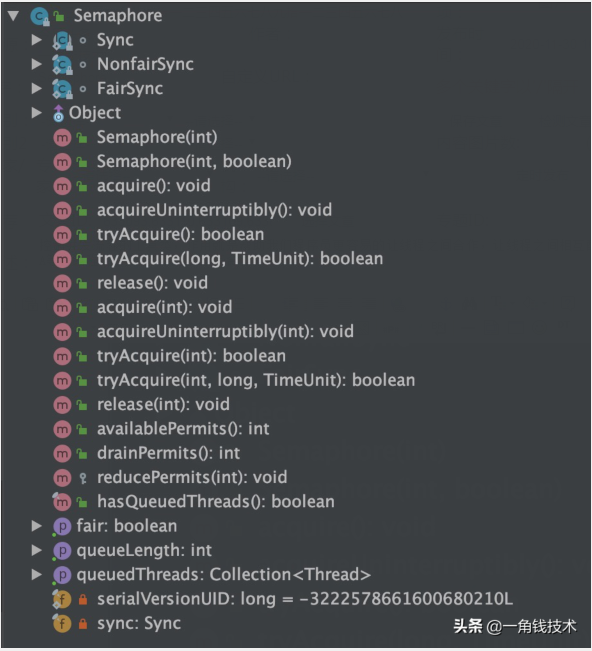Select hasQueuedThreads(): boolean entry
The height and width of the screenshot is (651, 592).
(x=215, y=502)
